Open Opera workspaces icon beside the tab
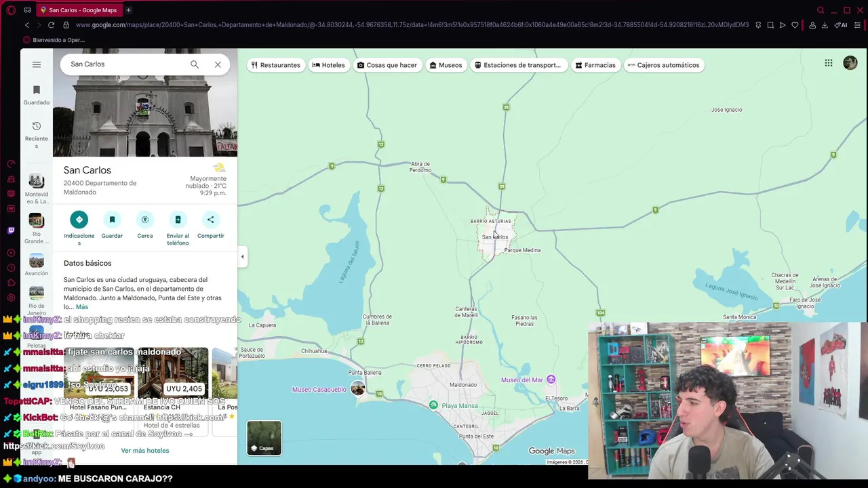Image resolution: width=868 pixels, height=488 pixels. coord(27,10)
